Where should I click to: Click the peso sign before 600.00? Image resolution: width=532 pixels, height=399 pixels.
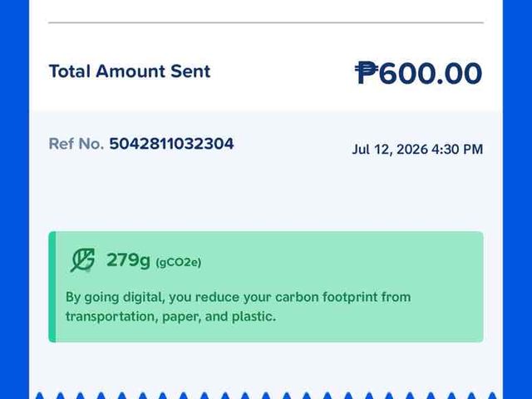click(x=367, y=72)
